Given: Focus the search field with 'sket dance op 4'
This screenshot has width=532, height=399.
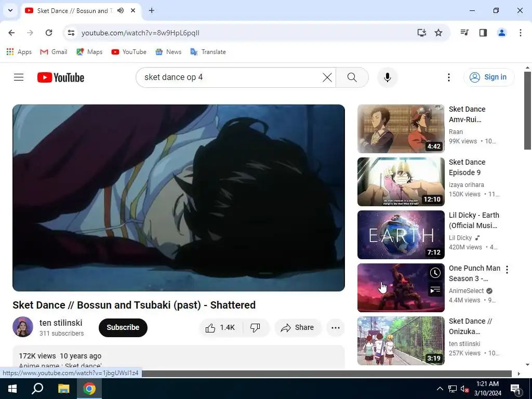Looking at the screenshot, I should click(x=232, y=77).
